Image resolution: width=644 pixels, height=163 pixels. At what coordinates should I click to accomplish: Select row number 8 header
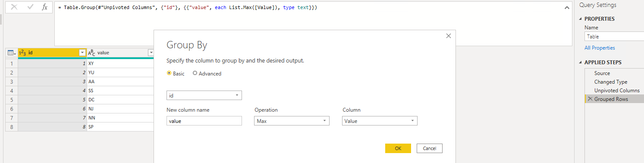tap(12, 127)
